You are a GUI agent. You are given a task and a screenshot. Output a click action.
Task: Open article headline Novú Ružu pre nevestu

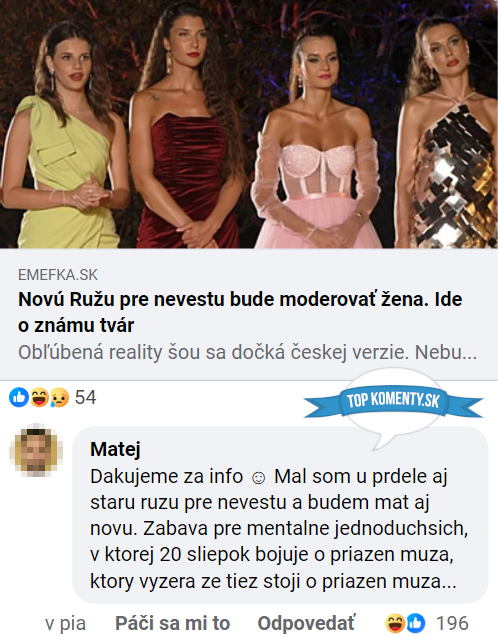coord(240,312)
